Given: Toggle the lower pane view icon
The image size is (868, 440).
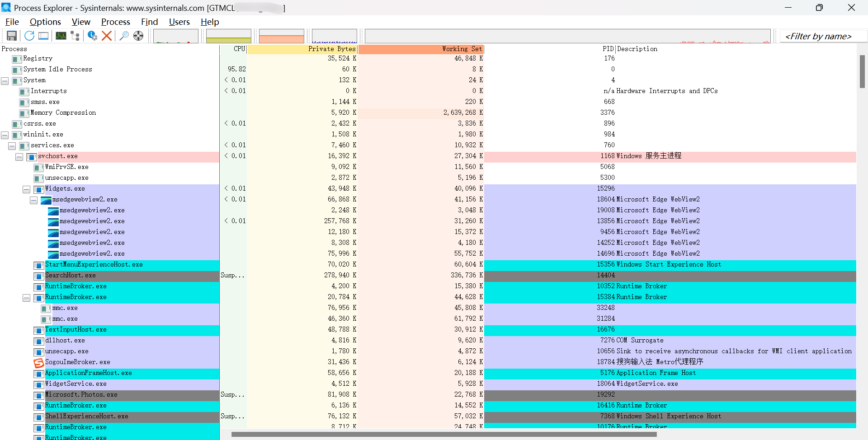Looking at the screenshot, I should (x=43, y=36).
